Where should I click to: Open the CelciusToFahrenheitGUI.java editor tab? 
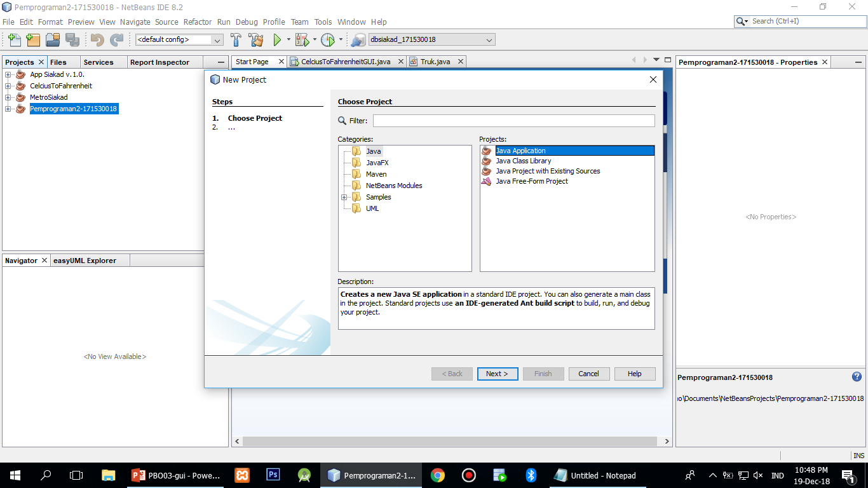(346, 62)
